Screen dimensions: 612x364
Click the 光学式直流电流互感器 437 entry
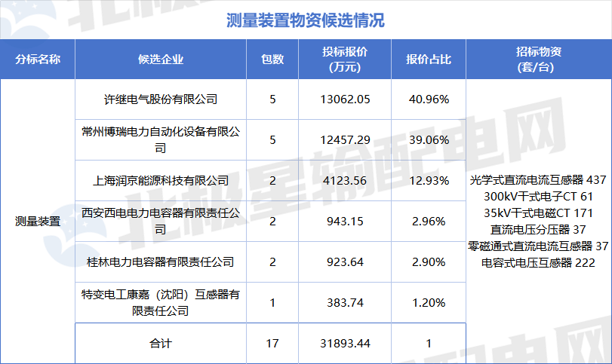coord(538,180)
